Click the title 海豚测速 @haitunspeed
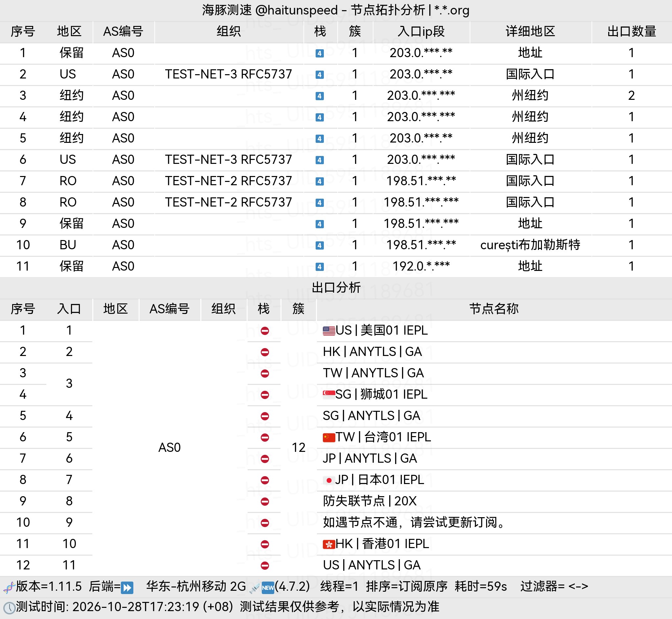Image resolution: width=672 pixels, height=619 pixels. click(270, 10)
